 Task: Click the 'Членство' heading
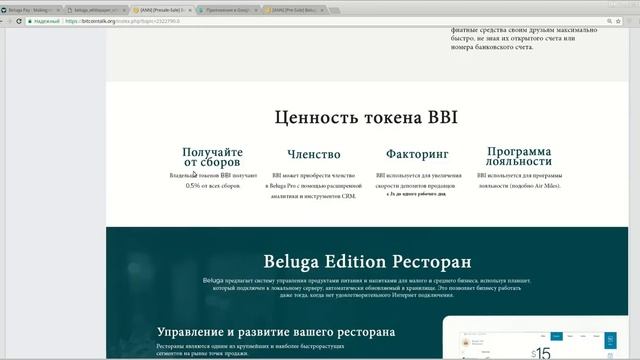pos(313,154)
